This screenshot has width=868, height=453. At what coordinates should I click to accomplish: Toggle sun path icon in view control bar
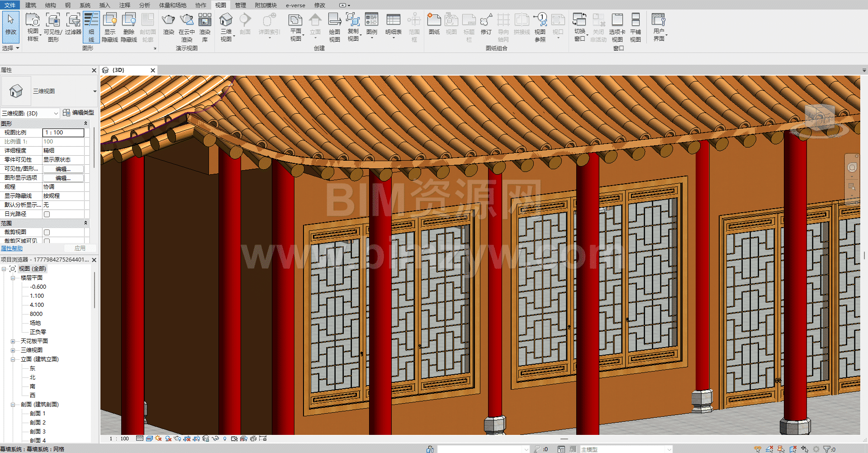point(158,439)
